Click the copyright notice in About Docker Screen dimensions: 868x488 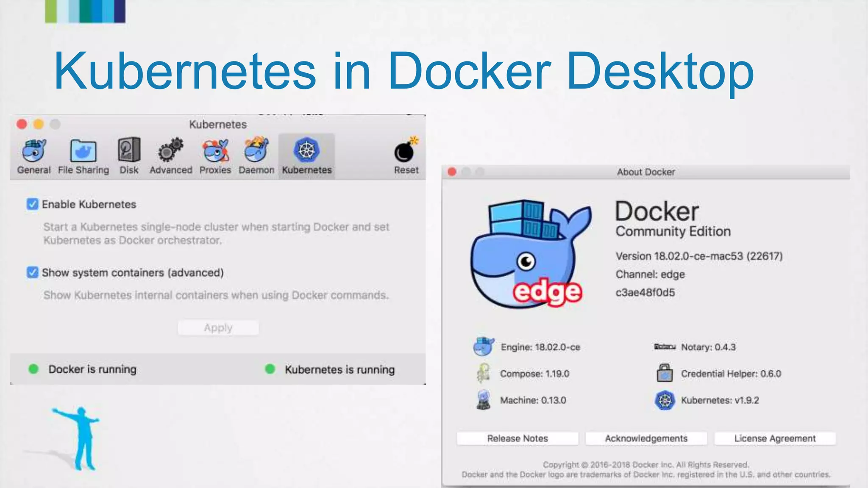pos(646,469)
